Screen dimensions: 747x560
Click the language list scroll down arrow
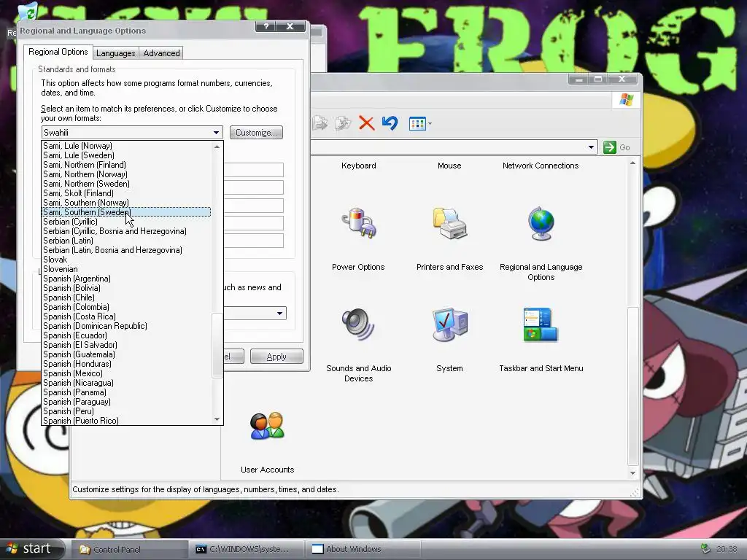pos(217,419)
